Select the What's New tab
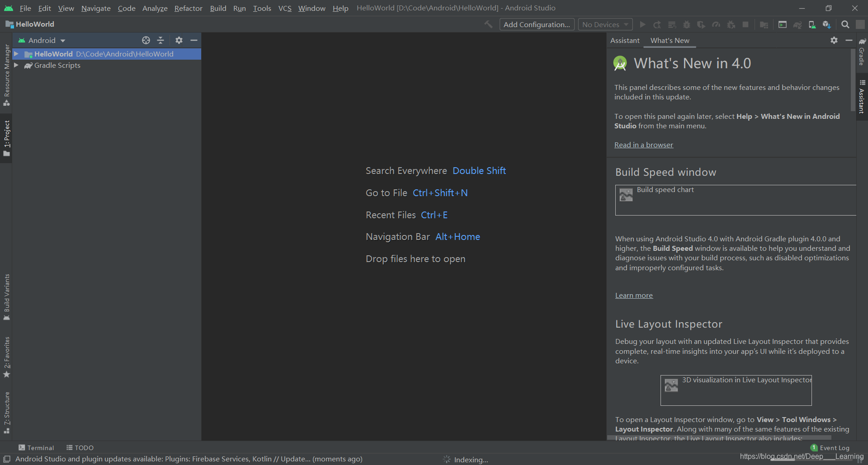Viewport: 868px width, 465px height. point(670,41)
